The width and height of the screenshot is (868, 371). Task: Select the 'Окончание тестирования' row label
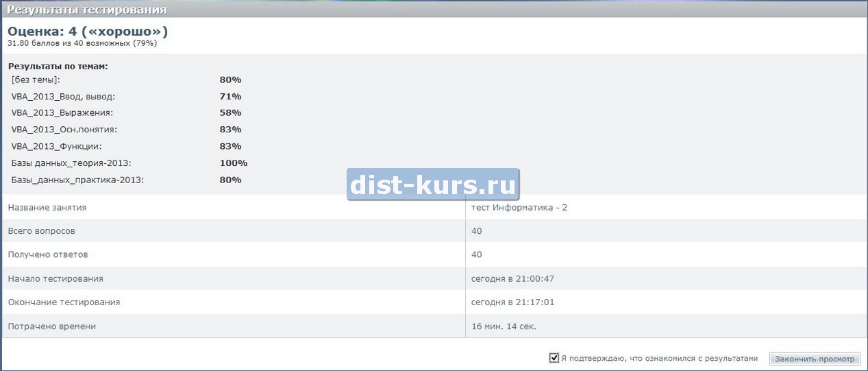pyautogui.click(x=64, y=302)
